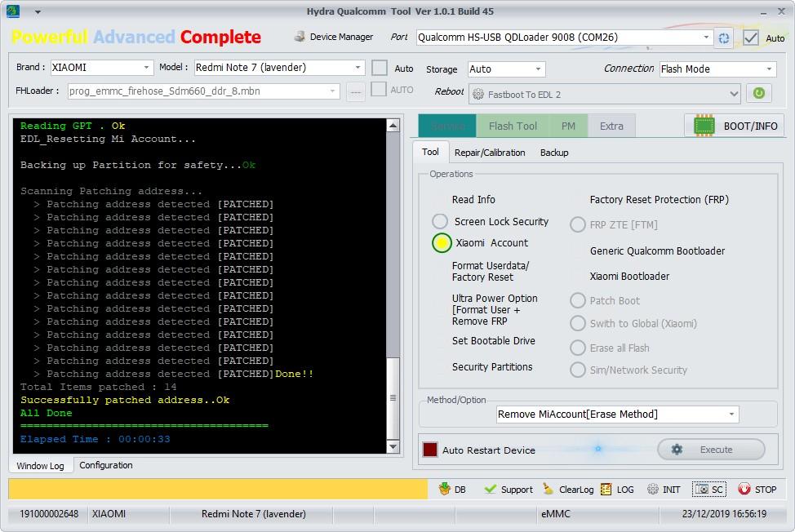Viewport: 795px width, 532px height.
Task: Expand the Model dropdown
Action: (x=358, y=68)
